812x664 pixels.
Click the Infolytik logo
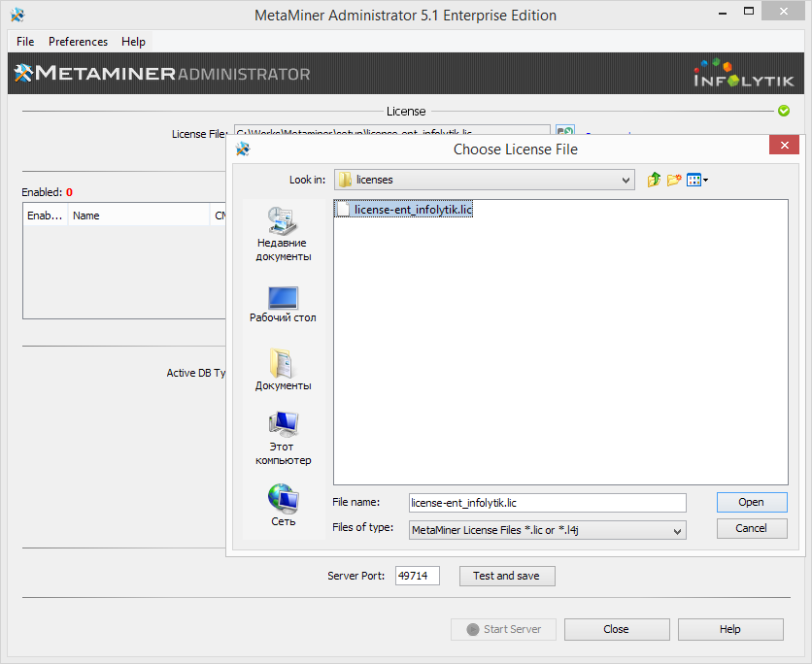coord(744,74)
